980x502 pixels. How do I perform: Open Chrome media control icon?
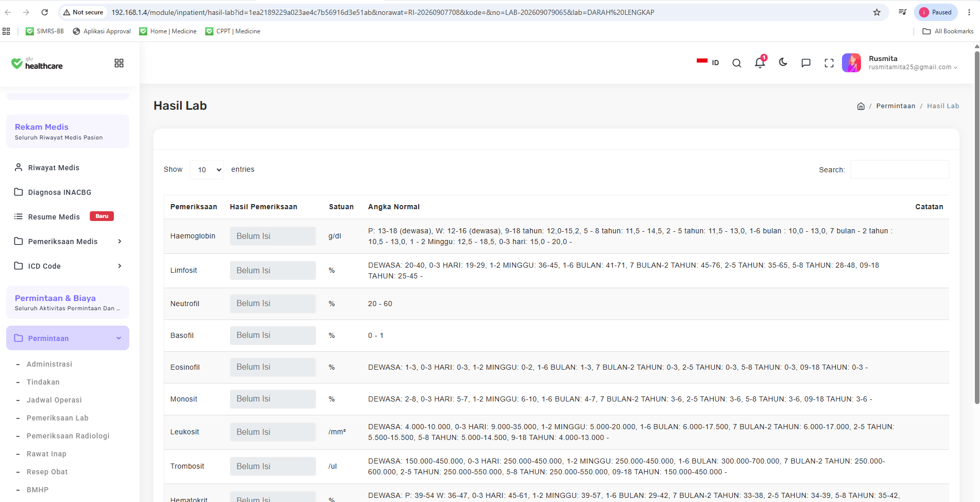pos(903,12)
